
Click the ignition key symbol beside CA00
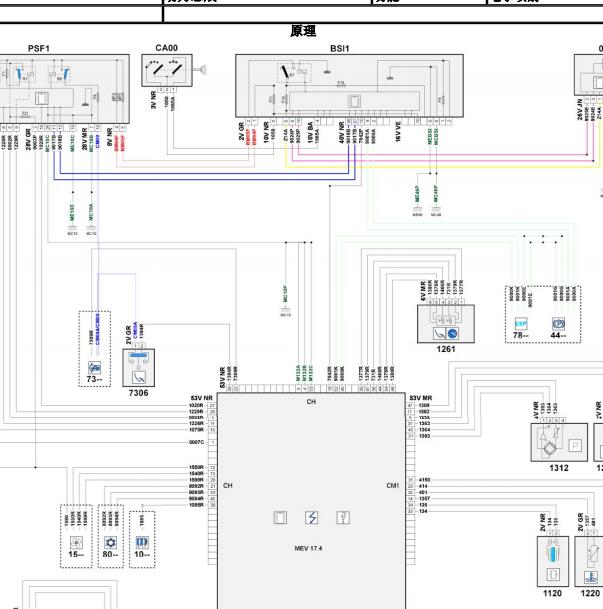coord(201,70)
